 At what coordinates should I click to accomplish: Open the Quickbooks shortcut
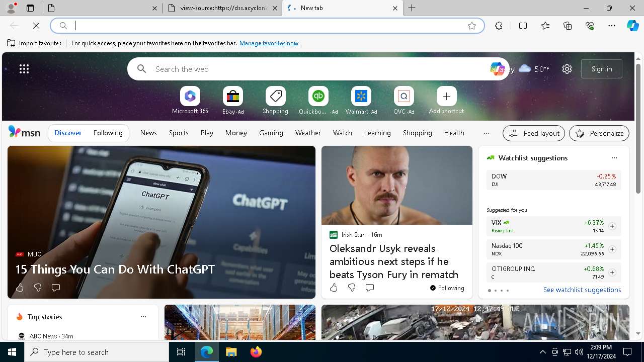tap(318, 101)
